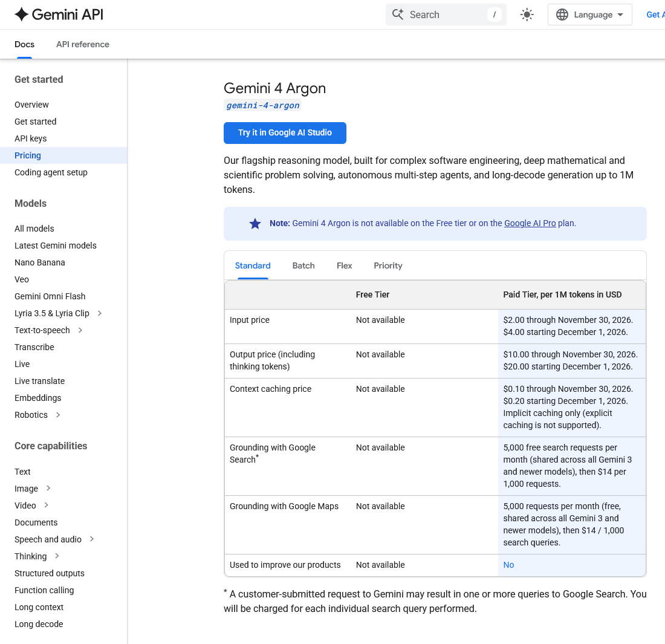The image size is (665, 644).
Task: Click the No link for product improvement
Action: (508, 565)
